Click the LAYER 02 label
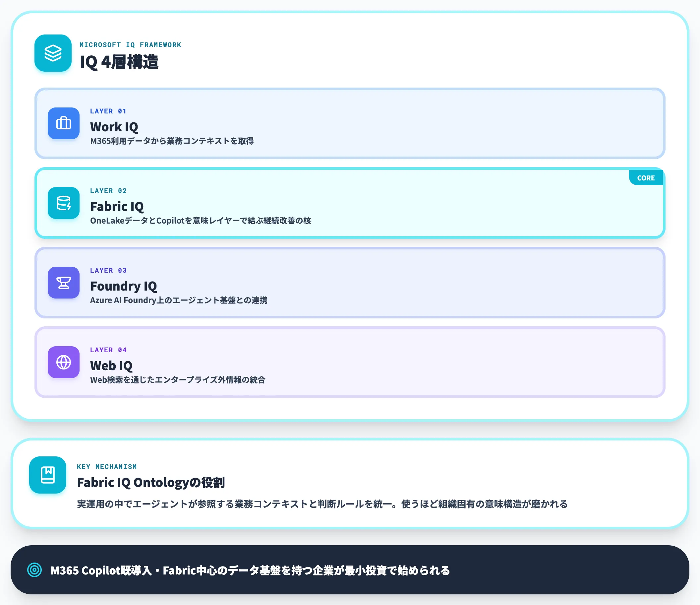The image size is (700, 605). tap(108, 191)
